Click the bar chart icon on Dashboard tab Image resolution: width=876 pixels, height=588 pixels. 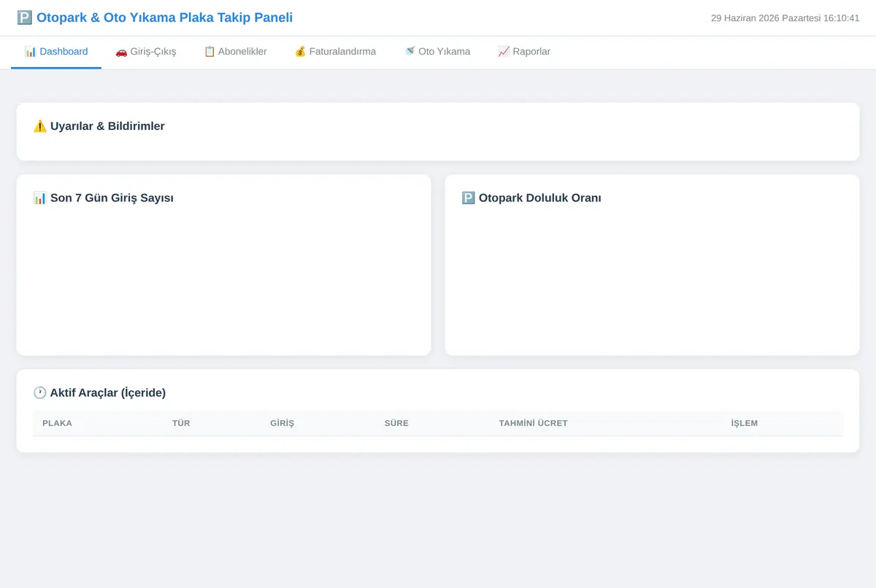coord(31,52)
